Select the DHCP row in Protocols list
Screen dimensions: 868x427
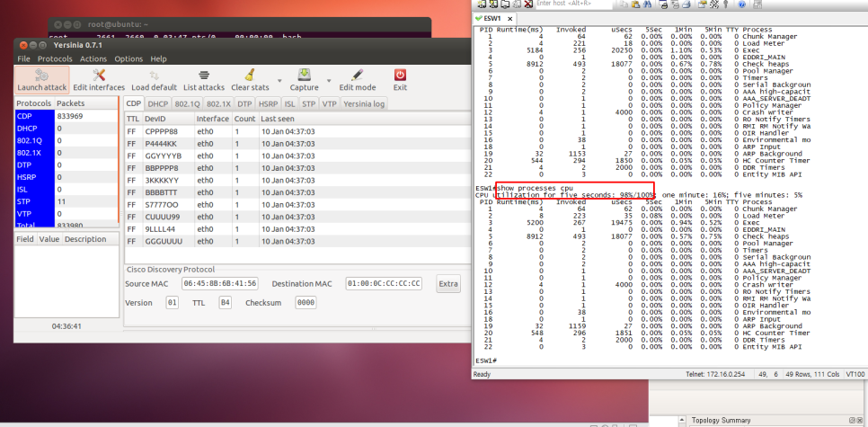pos(66,129)
